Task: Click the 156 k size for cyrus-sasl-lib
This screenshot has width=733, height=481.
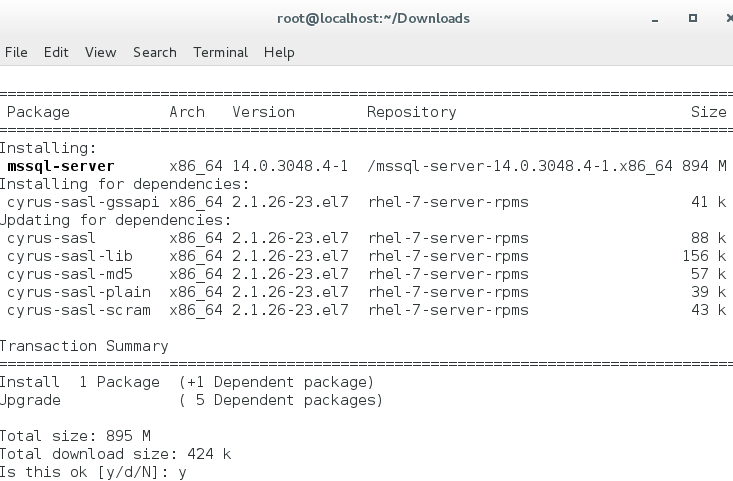Action: point(704,256)
